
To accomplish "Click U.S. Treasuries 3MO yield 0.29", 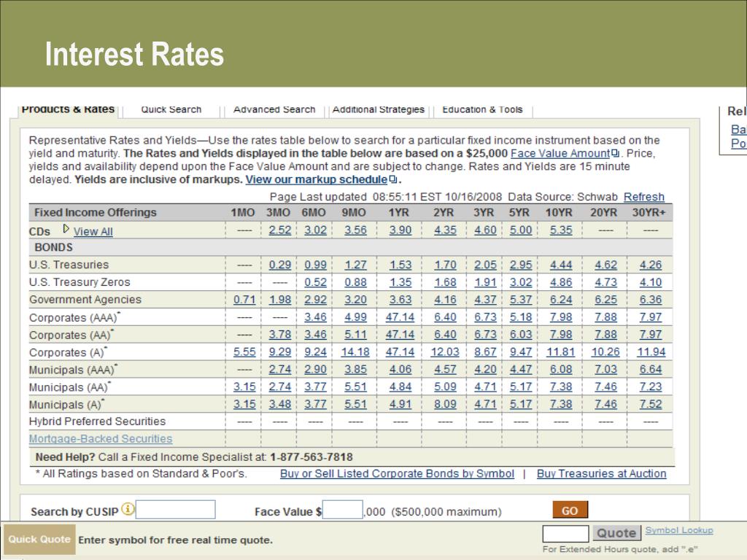I will coord(279,265).
